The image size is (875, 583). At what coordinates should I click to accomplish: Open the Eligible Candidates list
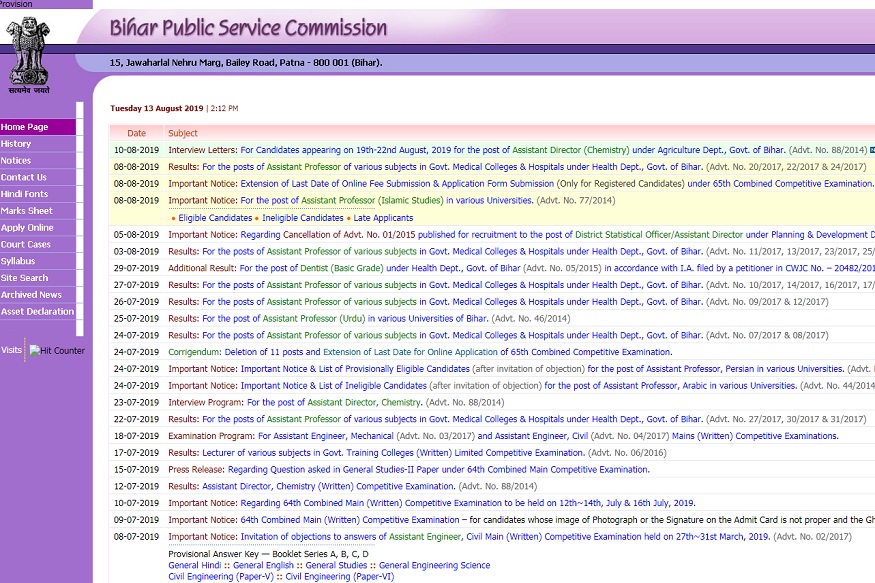tap(215, 218)
